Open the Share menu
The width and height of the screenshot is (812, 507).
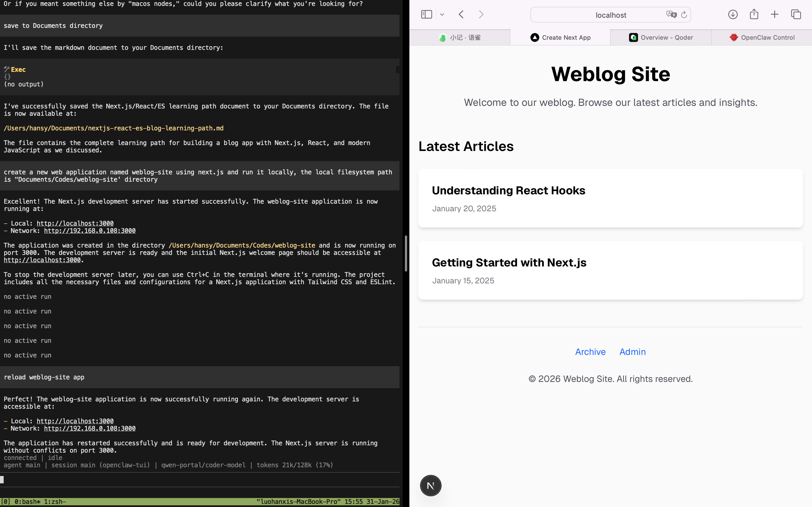(754, 14)
